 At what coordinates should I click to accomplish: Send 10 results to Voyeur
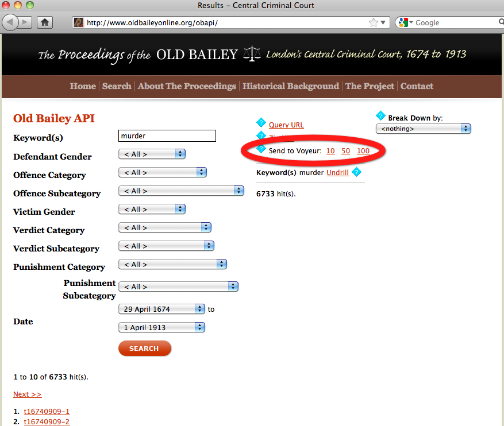[330, 151]
